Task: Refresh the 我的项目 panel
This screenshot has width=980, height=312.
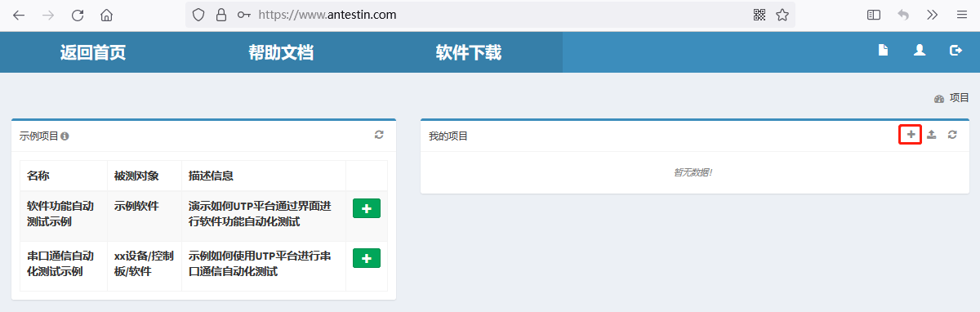Action: 952,134
